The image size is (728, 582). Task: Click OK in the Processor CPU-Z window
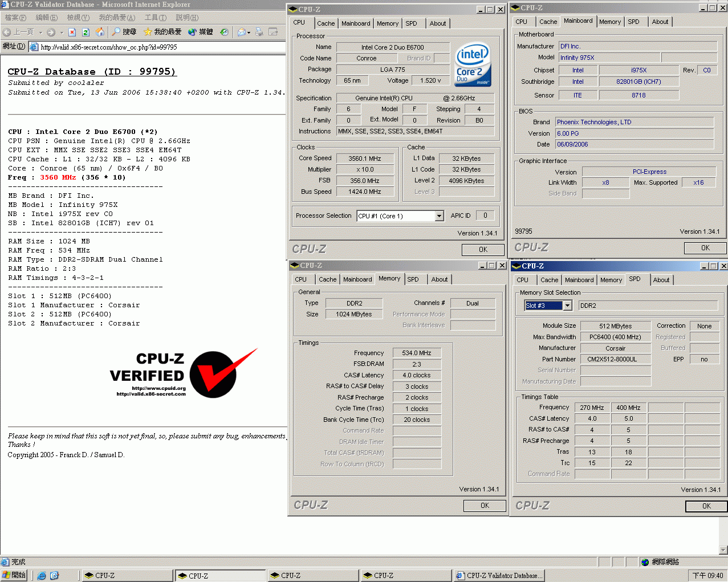coord(483,250)
